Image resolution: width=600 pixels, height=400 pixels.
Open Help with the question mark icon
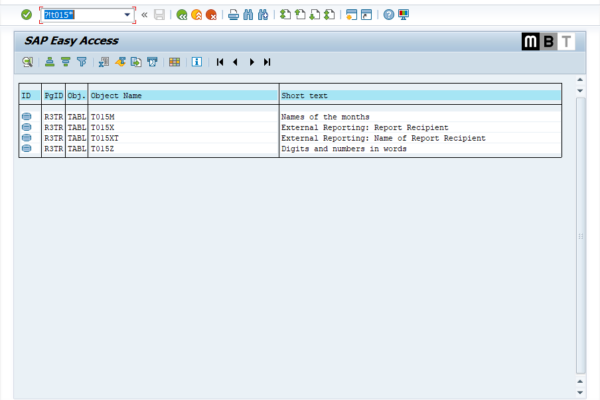(x=388, y=15)
